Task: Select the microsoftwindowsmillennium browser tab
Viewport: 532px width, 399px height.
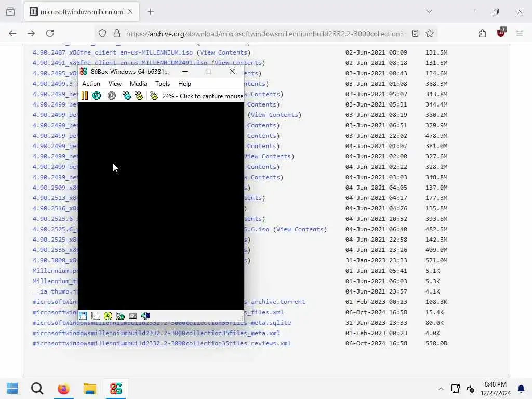Action: [x=82, y=12]
